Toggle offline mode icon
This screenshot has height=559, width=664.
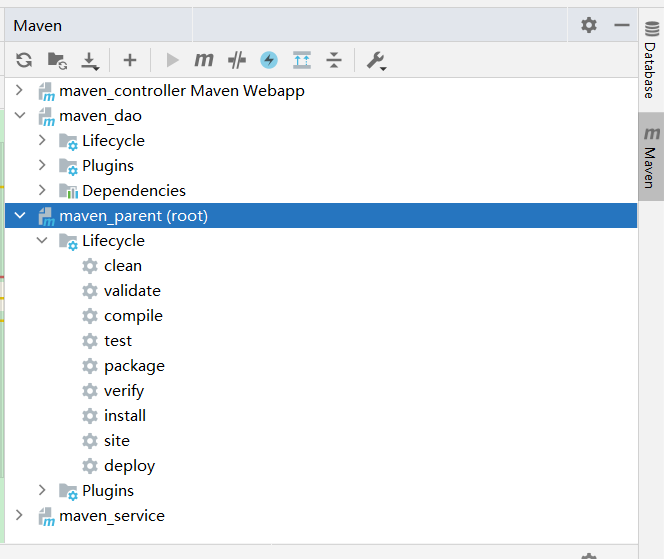pos(237,60)
